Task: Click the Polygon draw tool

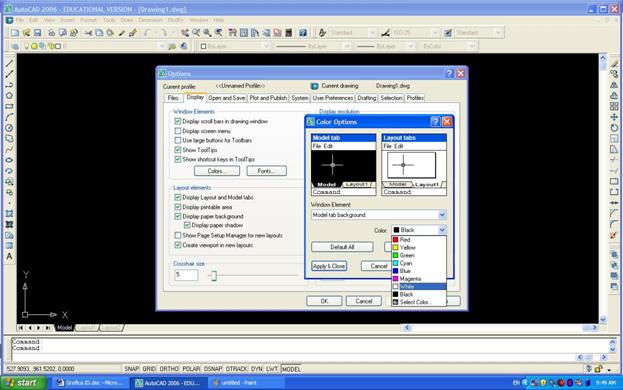Action: coord(9,96)
